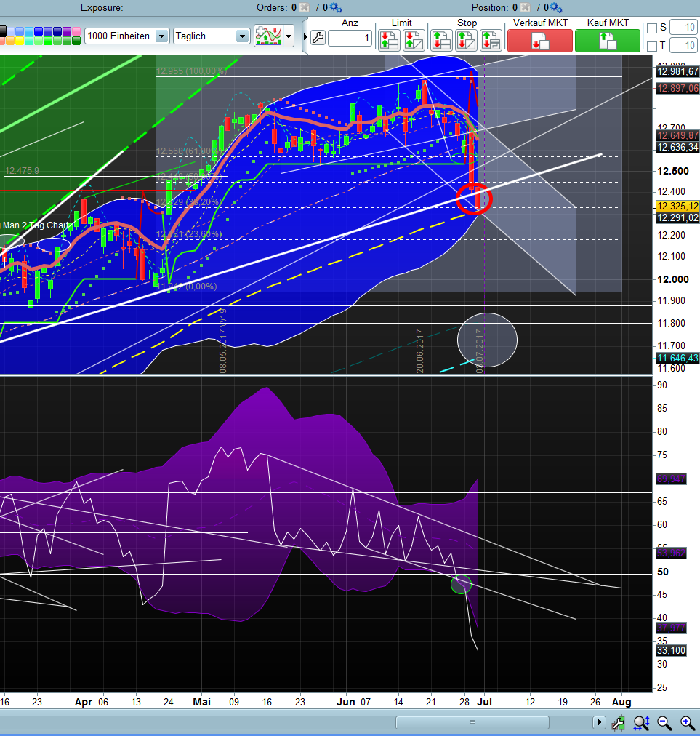
Task: Click the Jul label on the time axis
Action: [x=484, y=702]
